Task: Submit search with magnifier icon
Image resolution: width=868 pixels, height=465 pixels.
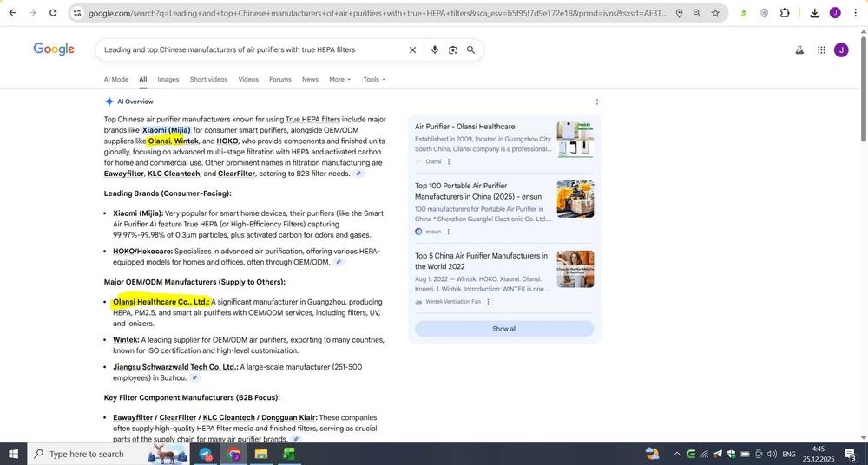Action: pos(470,49)
